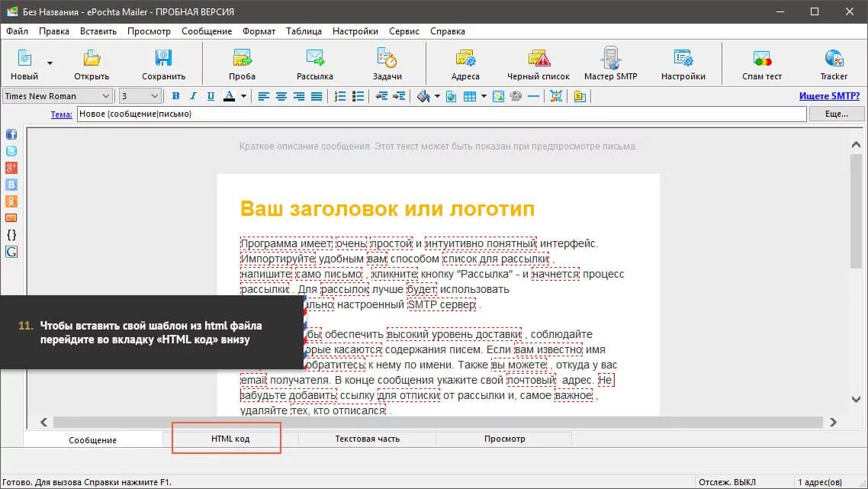Align text left
This screenshot has width=868, height=489.
tap(263, 96)
